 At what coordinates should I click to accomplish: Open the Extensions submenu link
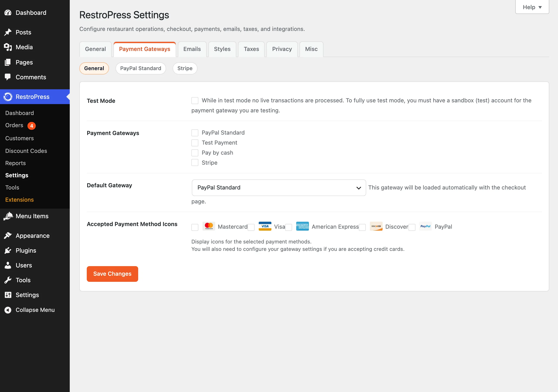click(x=19, y=200)
